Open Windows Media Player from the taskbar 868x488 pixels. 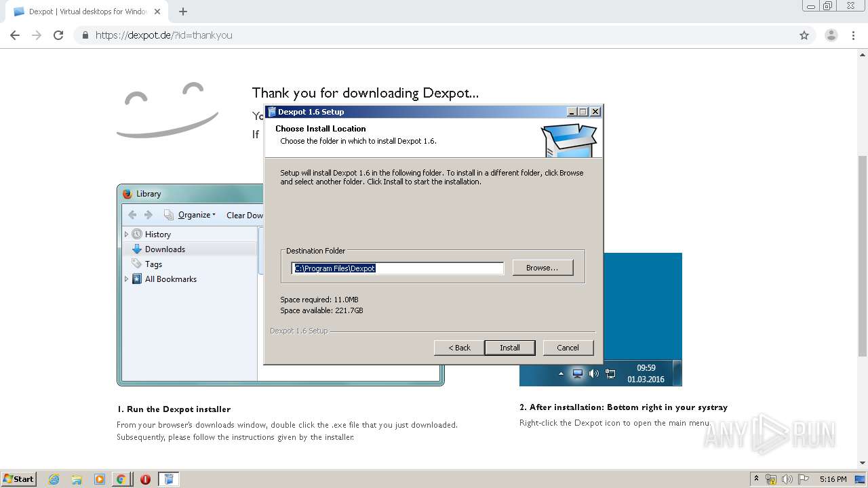point(100,479)
